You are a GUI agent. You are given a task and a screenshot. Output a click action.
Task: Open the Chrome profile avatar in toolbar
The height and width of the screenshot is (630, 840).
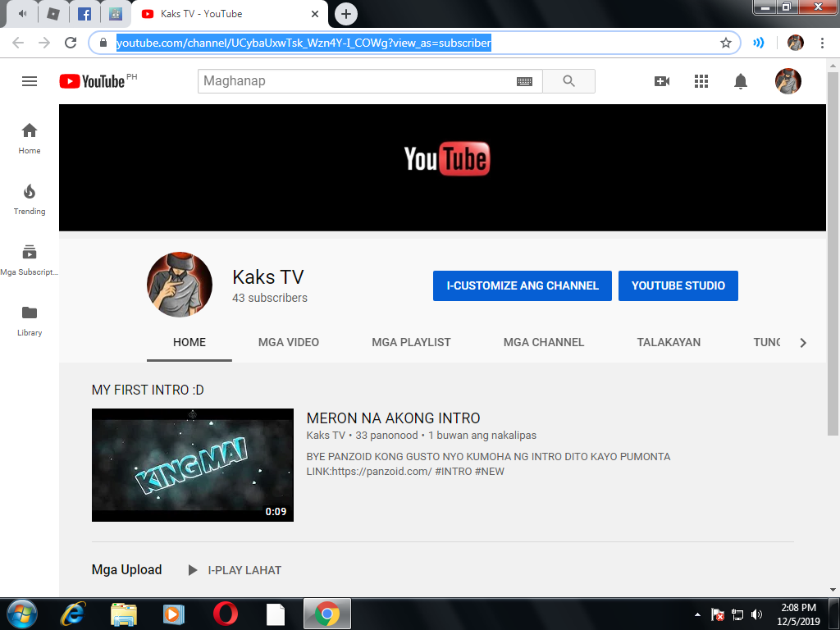pyautogui.click(x=796, y=43)
